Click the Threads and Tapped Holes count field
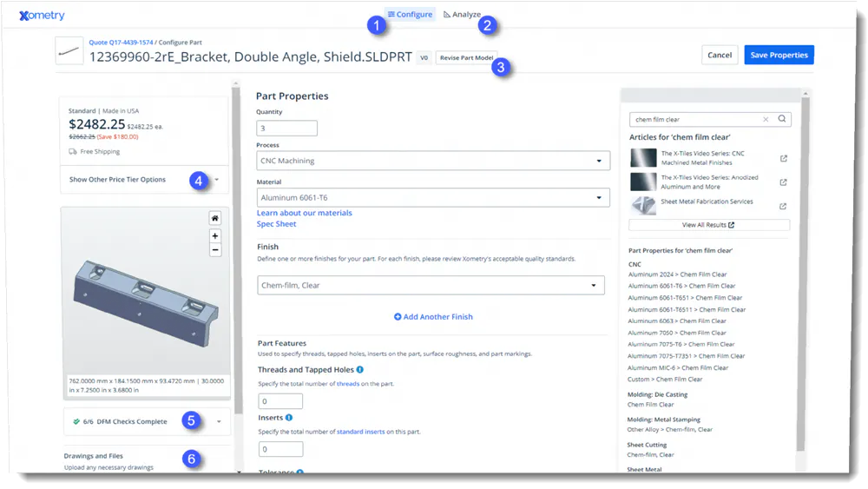 tap(280, 401)
